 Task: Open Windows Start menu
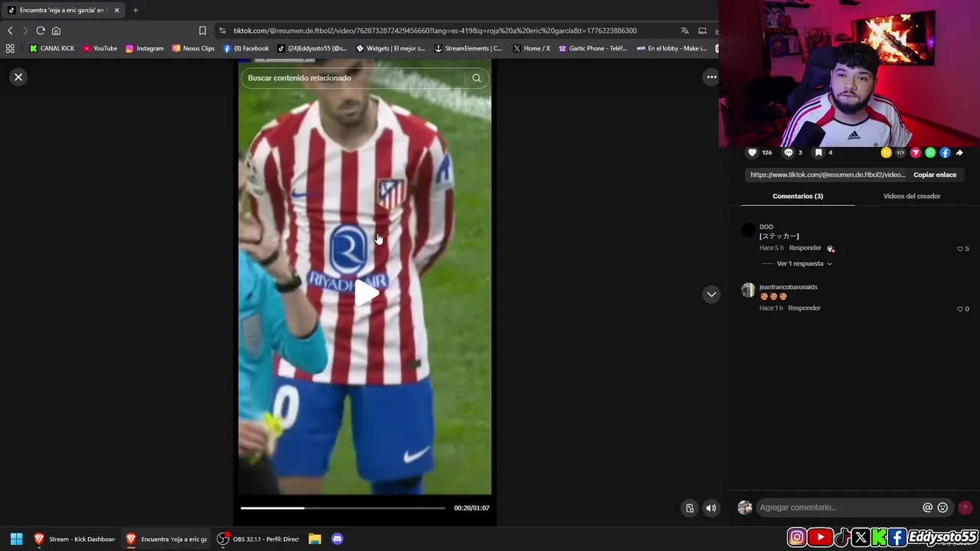click(16, 539)
